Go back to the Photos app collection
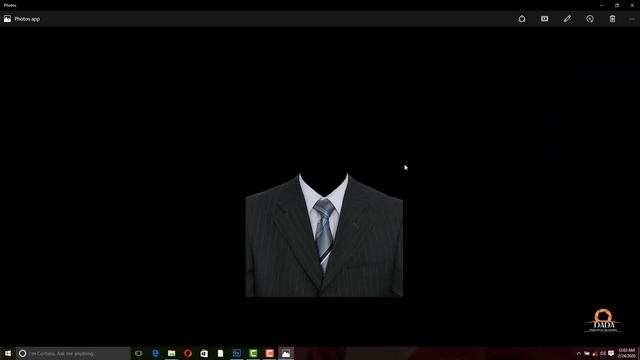Viewport: 640px width, 360px height. pos(22,19)
